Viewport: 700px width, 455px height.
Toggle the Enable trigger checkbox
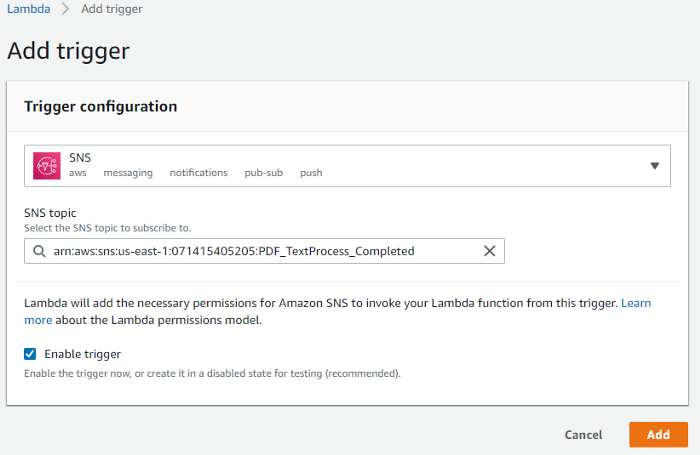pyautogui.click(x=30, y=354)
